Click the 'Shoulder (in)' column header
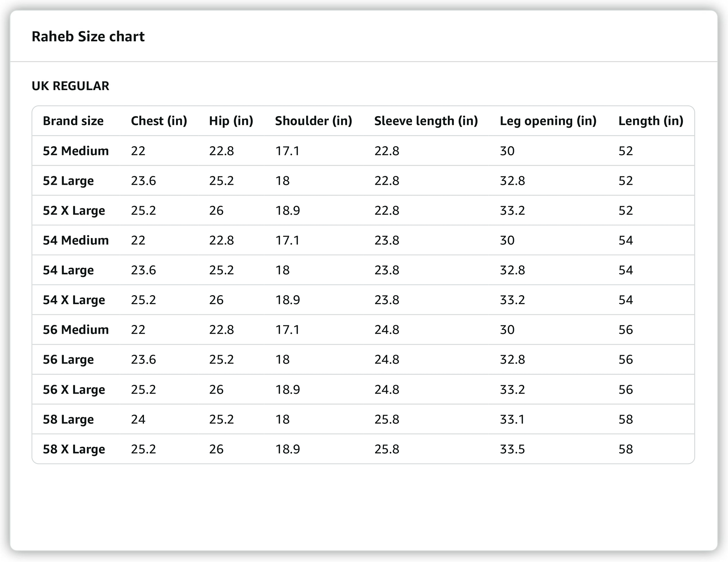Viewport: 728px width, 562px height. (x=313, y=121)
